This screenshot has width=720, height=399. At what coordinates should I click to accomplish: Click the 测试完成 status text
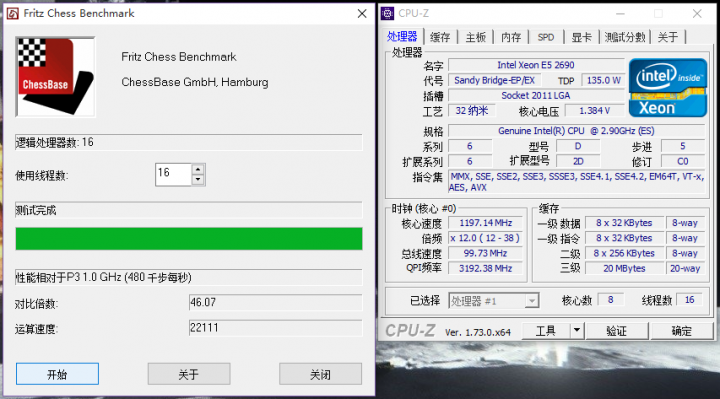[36, 211]
